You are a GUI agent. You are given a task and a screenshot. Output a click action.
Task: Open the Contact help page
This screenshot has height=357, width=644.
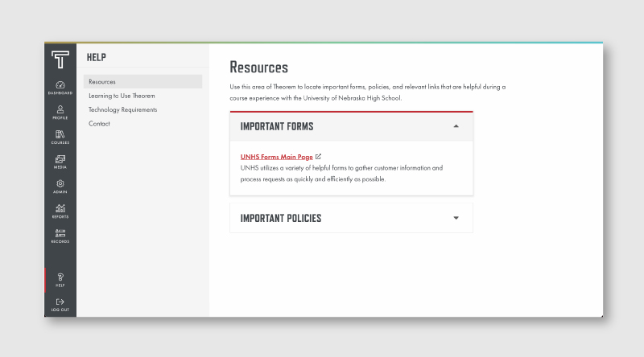click(x=99, y=124)
